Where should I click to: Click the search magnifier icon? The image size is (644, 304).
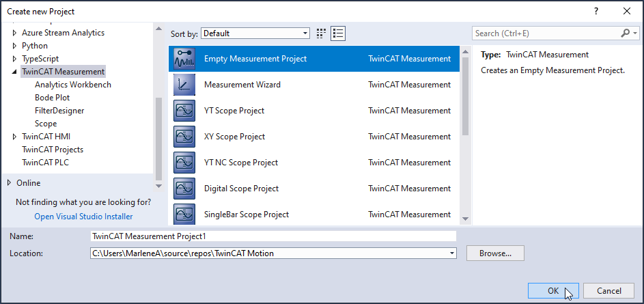(x=625, y=33)
